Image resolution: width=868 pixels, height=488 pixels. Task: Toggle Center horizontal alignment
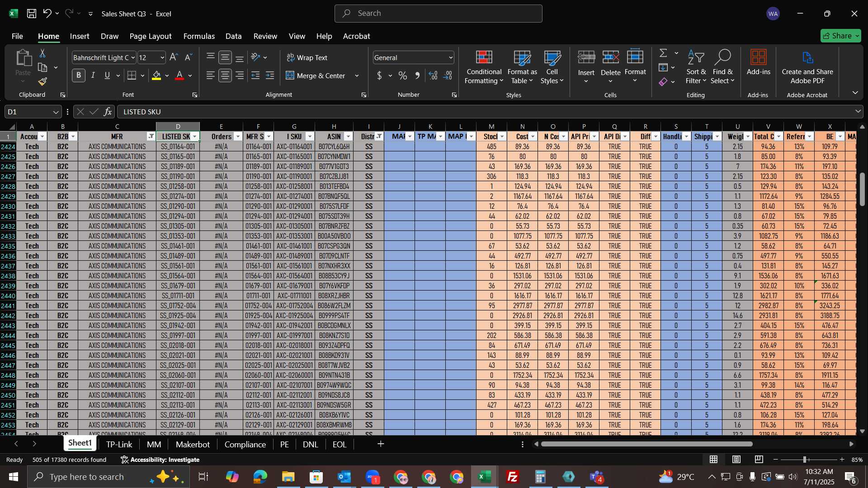225,75
